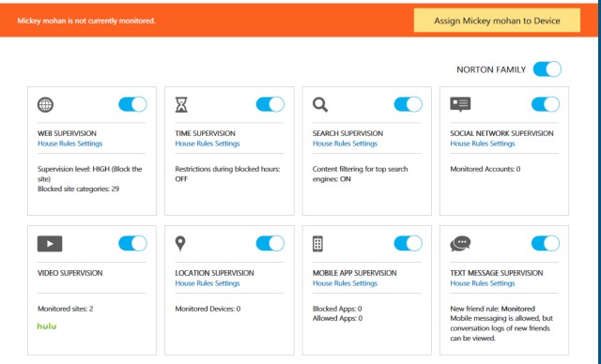Disable Location Supervision toggle

pyautogui.click(x=270, y=243)
